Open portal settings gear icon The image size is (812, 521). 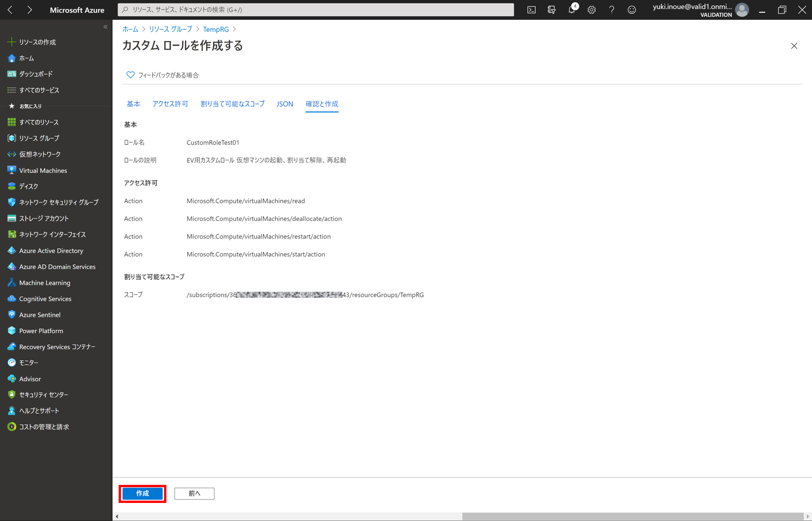(x=592, y=10)
